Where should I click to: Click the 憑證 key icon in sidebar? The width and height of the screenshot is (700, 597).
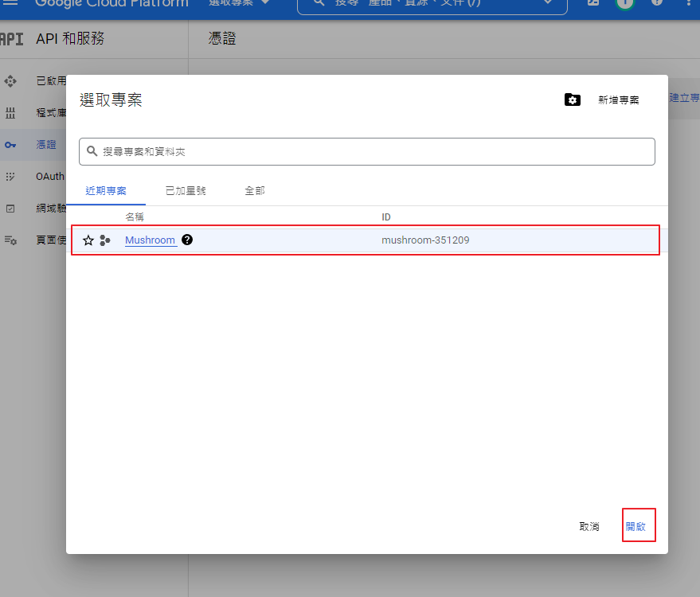tap(10, 145)
